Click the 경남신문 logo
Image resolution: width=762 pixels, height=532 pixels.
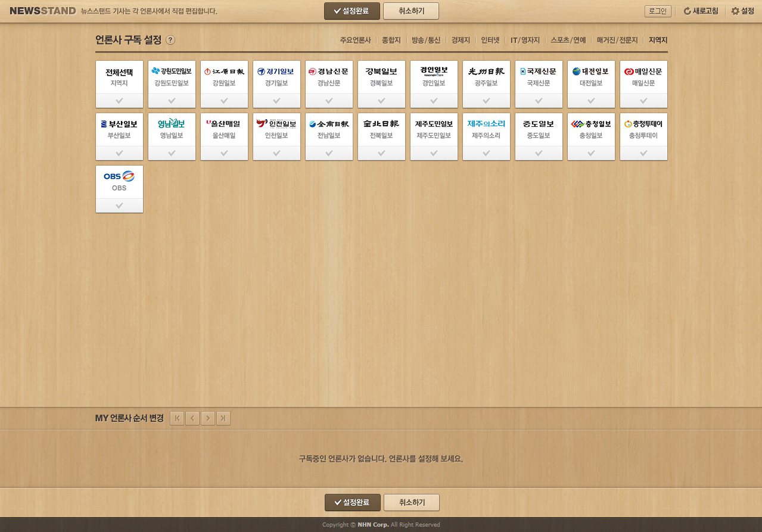tap(329, 71)
